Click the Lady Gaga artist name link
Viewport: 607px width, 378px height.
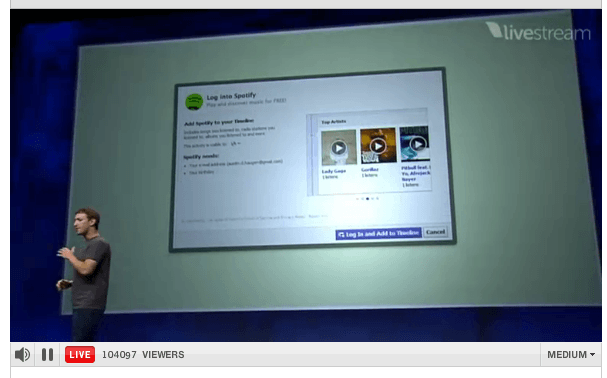(334, 171)
